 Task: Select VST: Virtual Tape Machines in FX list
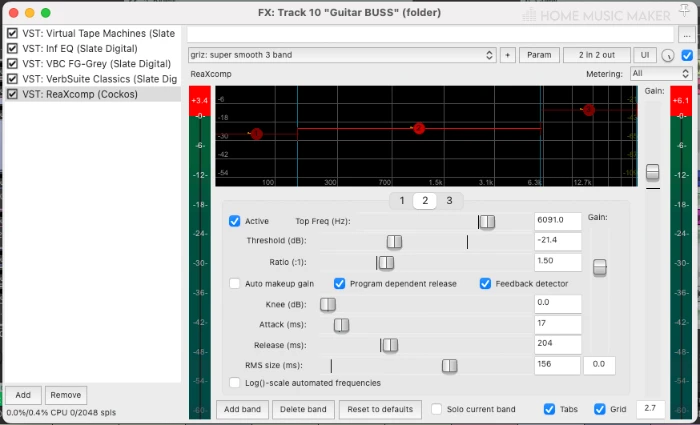click(x=99, y=33)
